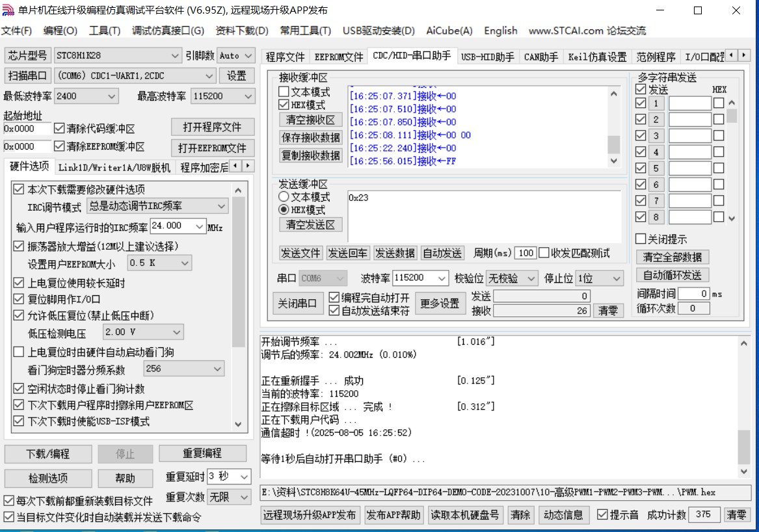Open the 资料下载(D) menu
The width and height of the screenshot is (759, 532).
(x=241, y=31)
